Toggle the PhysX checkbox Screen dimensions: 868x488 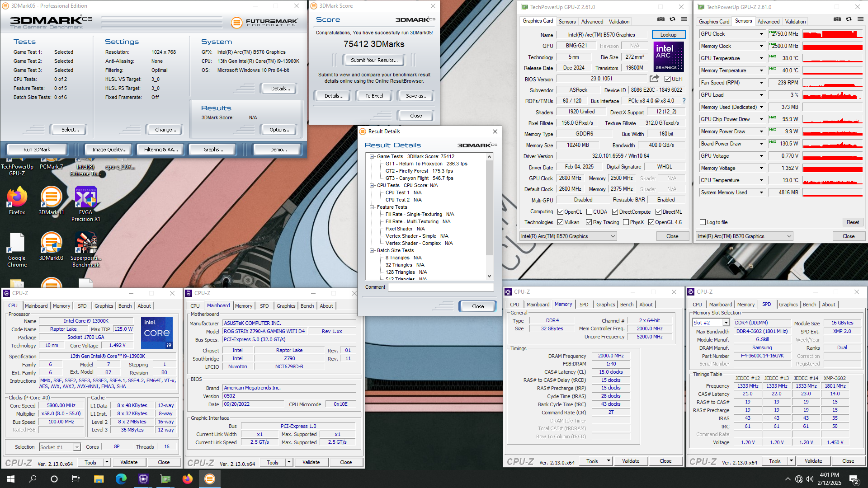tap(626, 222)
